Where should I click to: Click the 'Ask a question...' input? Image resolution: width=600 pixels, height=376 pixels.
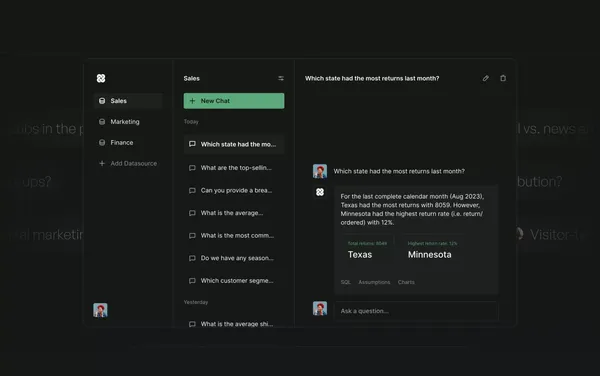click(417, 311)
